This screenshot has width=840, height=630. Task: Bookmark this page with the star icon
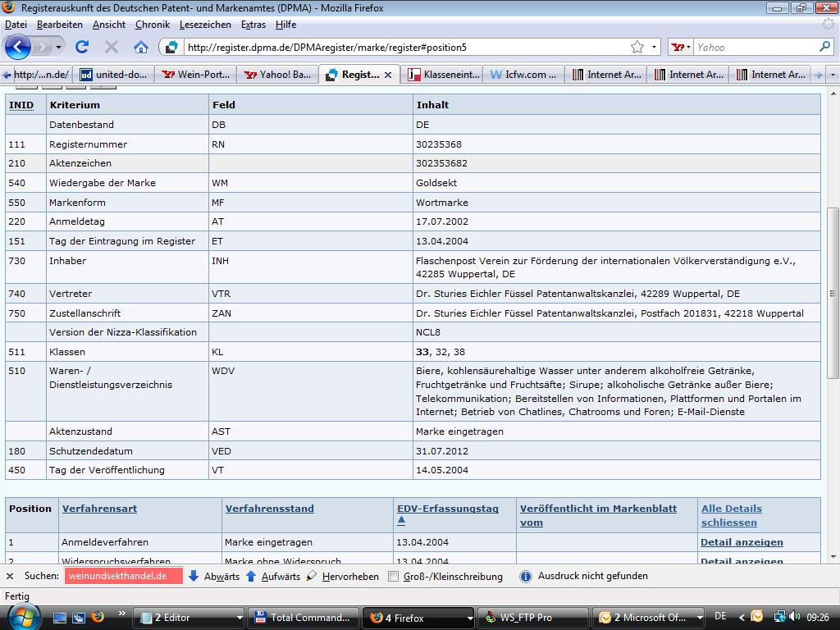click(637, 47)
